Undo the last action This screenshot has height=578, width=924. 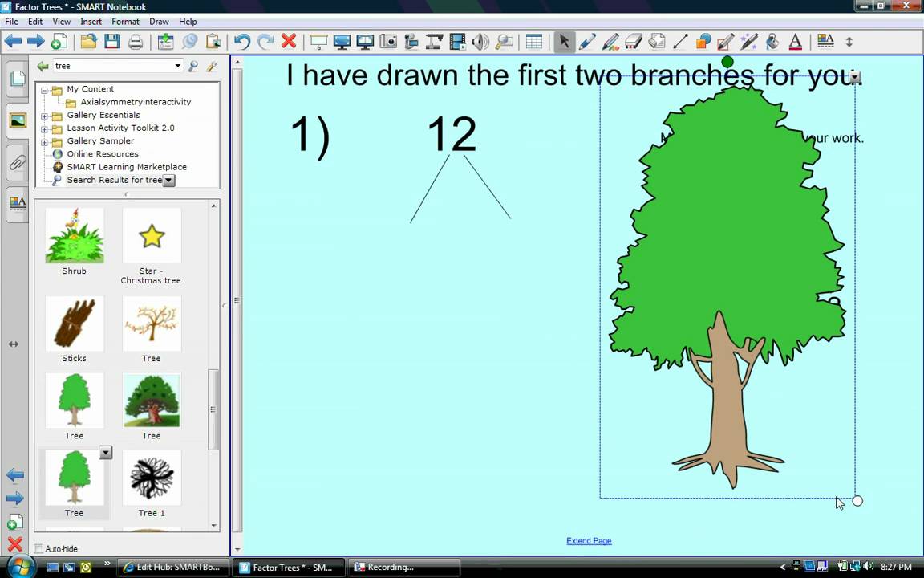point(242,41)
